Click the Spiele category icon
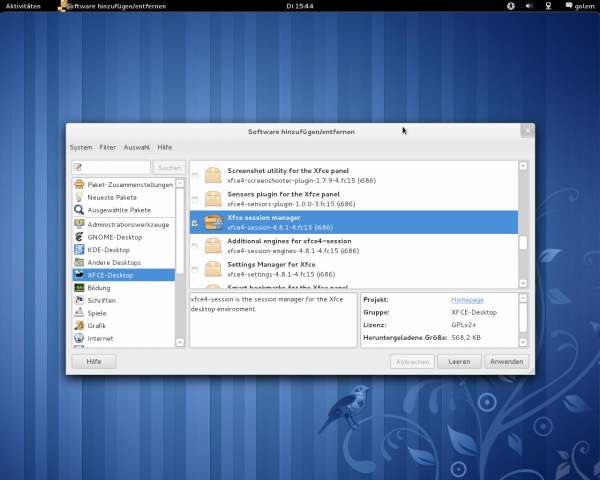The width and height of the screenshot is (600, 480). coord(79,313)
